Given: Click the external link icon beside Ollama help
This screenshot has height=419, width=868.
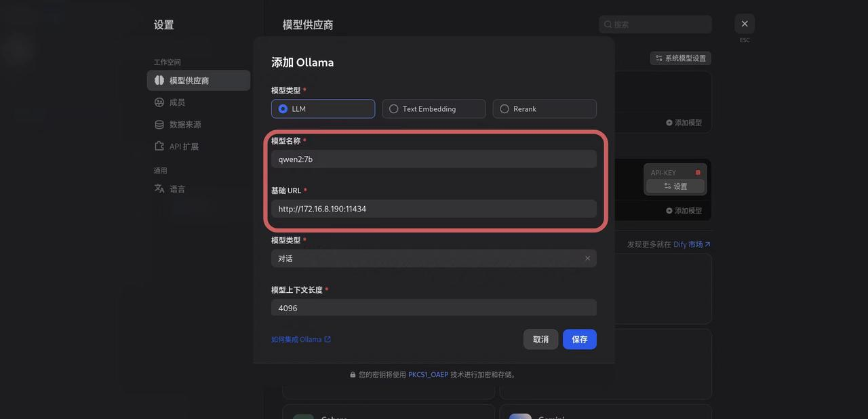Looking at the screenshot, I should coord(328,339).
